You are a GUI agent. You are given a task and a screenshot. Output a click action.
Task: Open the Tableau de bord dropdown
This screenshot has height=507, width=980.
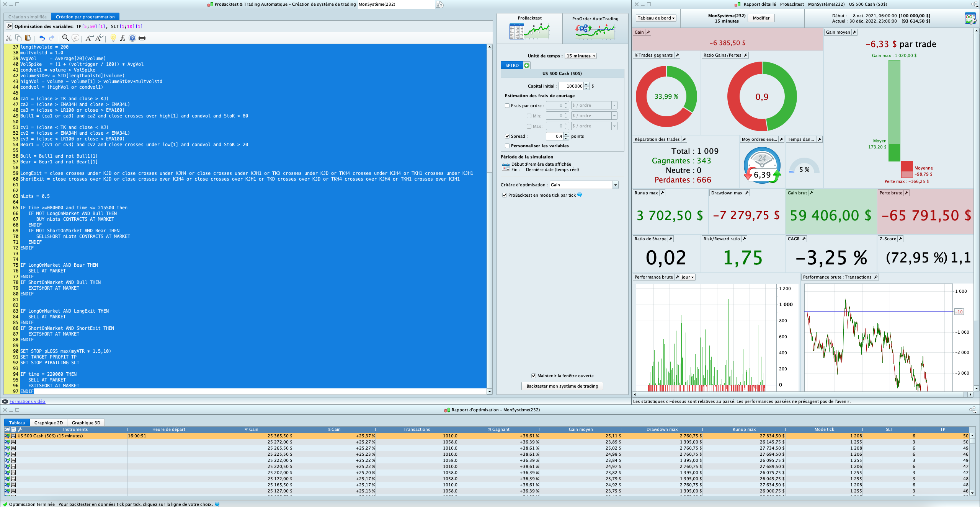click(x=656, y=18)
